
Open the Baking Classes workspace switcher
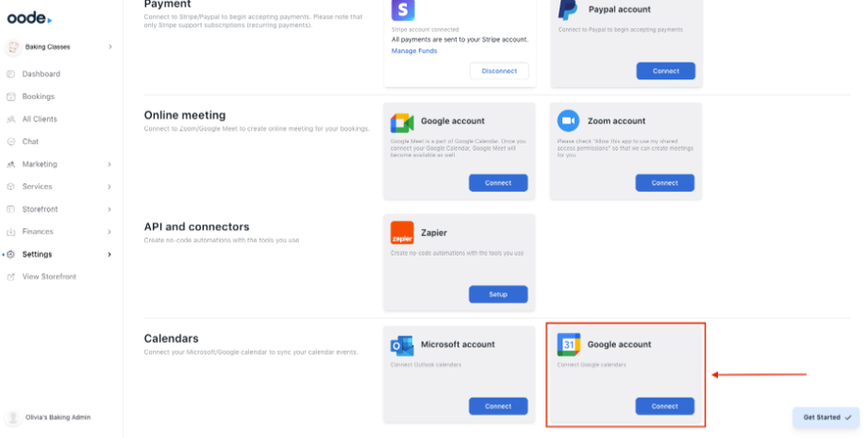pos(60,46)
